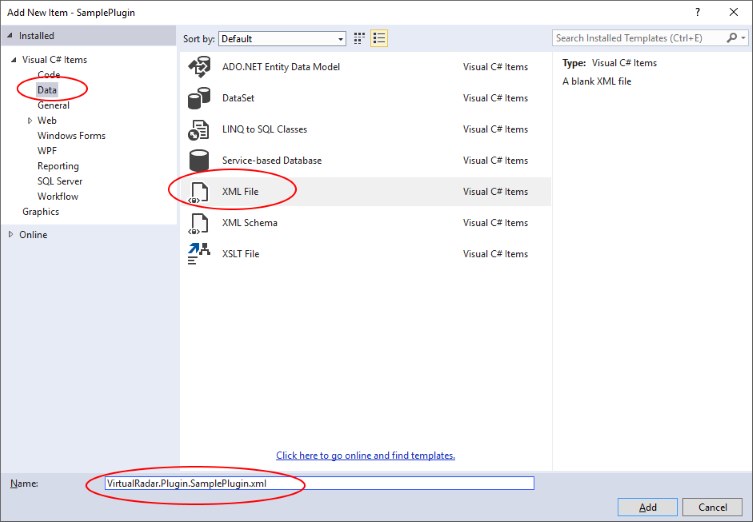Viewport: 753px width, 522px height.
Task: Click the search magnifier icon
Action: [733, 38]
